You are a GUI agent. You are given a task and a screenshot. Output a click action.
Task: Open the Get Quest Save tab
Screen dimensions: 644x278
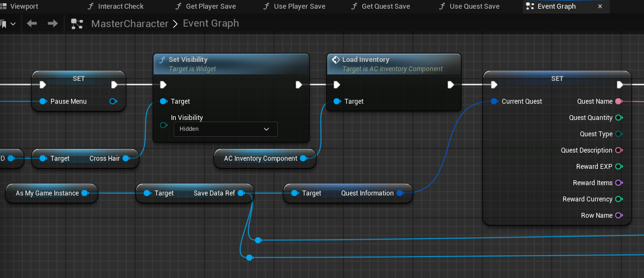click(x=382, y=6)
